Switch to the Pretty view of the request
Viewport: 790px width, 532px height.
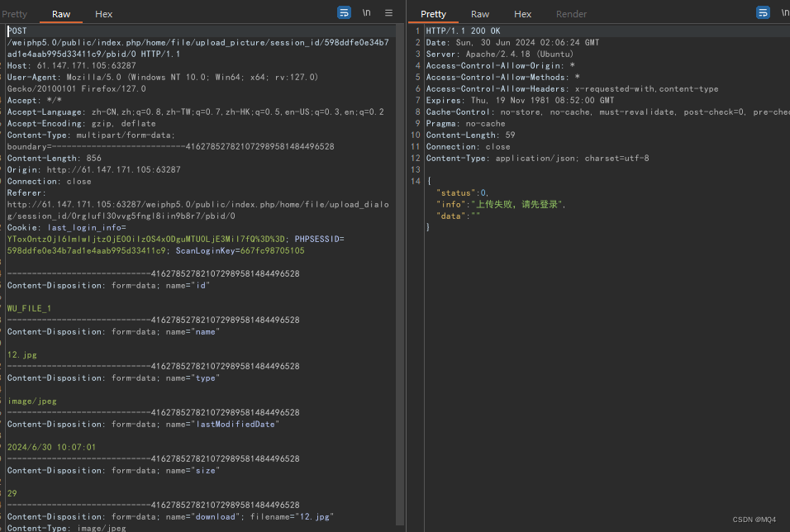tap(15, 13)
